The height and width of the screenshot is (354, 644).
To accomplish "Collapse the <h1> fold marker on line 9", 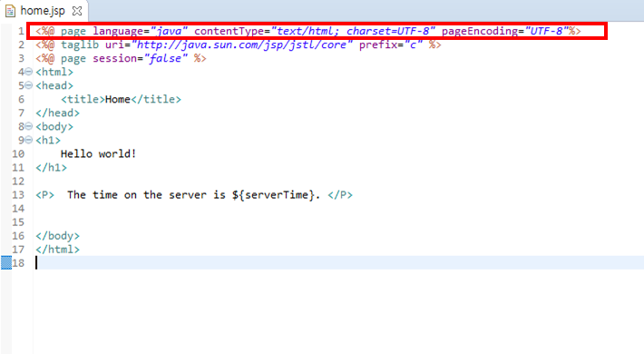I will (x=28, y=140).
